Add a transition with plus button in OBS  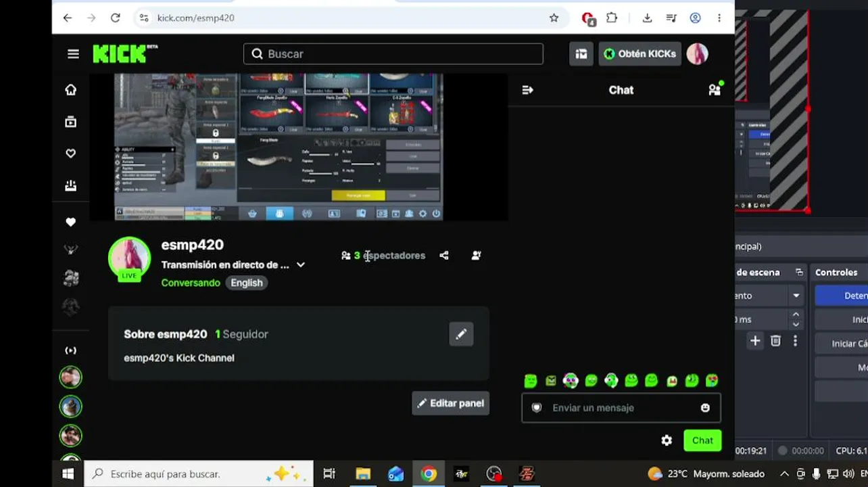[755, 341]
